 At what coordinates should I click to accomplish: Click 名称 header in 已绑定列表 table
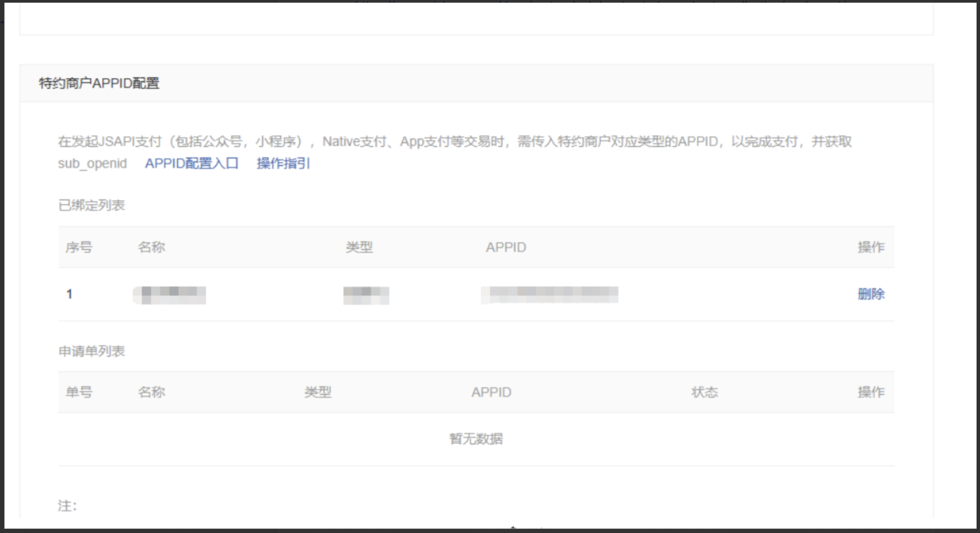point(151,247)
